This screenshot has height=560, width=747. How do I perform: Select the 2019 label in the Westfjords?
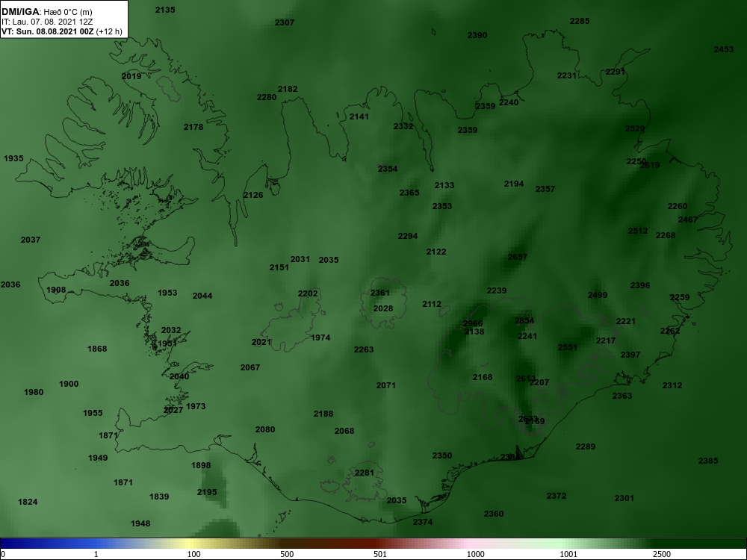[x=131, y=77]
